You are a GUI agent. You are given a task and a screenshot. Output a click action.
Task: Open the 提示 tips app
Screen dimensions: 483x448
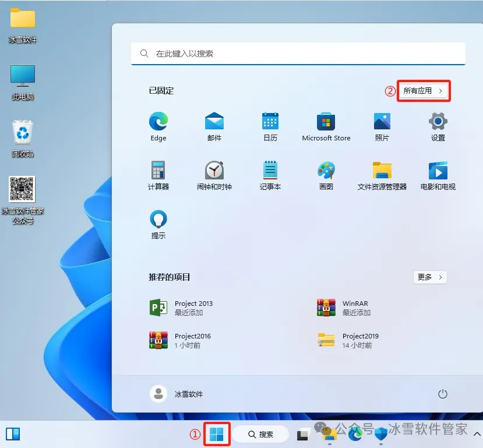158,224
